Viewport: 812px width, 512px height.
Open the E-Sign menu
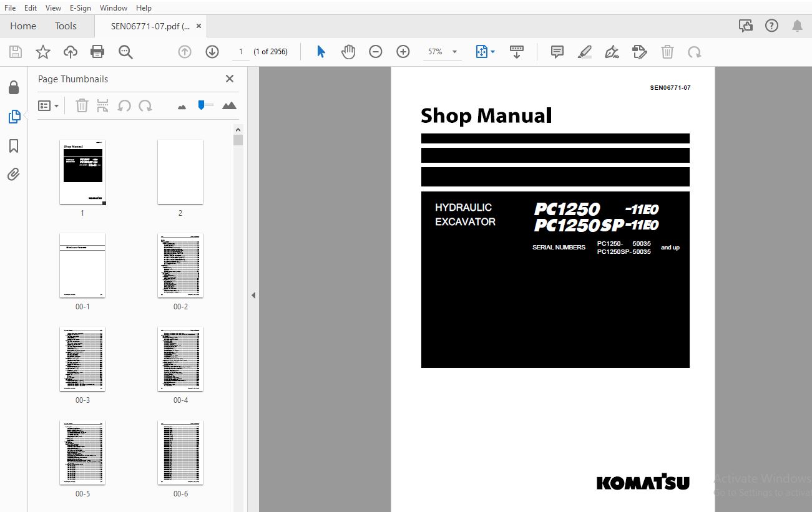click(x=80, y=7)
